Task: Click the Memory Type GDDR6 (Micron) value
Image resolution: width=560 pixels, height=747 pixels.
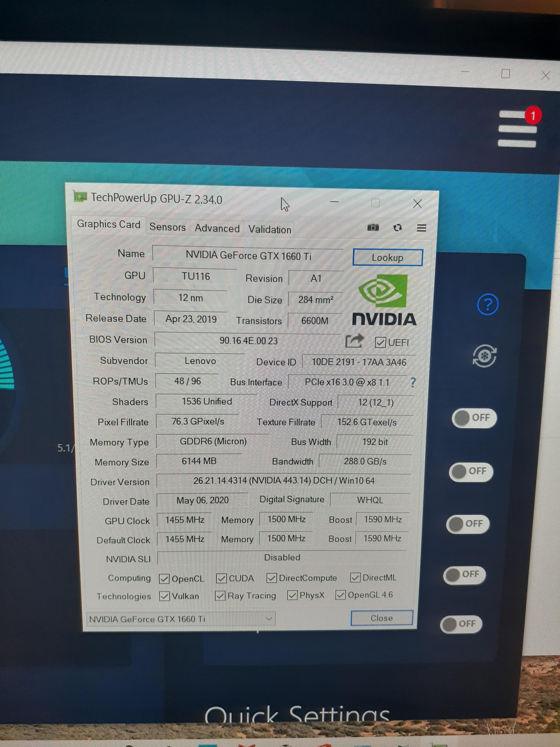Action: (x=213, y=441)
